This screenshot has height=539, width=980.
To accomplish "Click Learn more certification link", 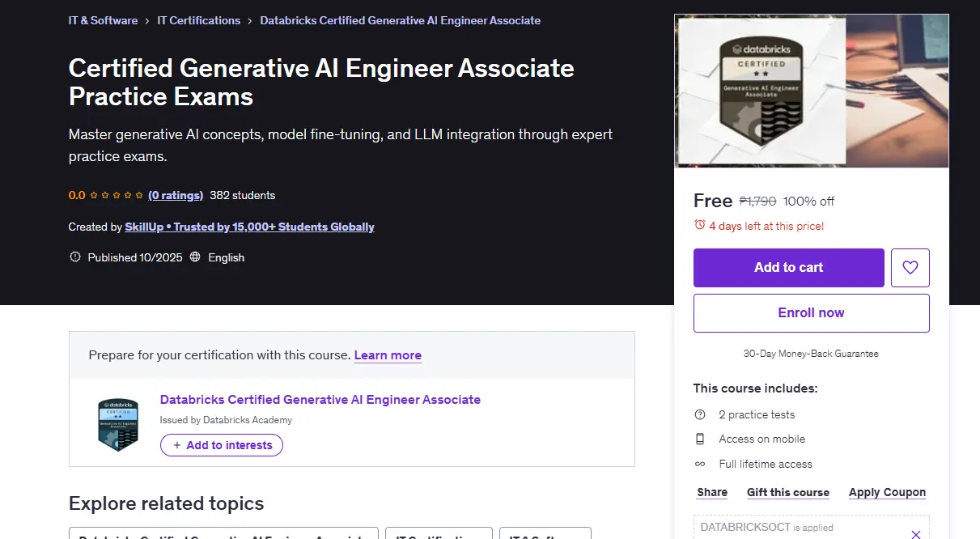I will point(388,355).
